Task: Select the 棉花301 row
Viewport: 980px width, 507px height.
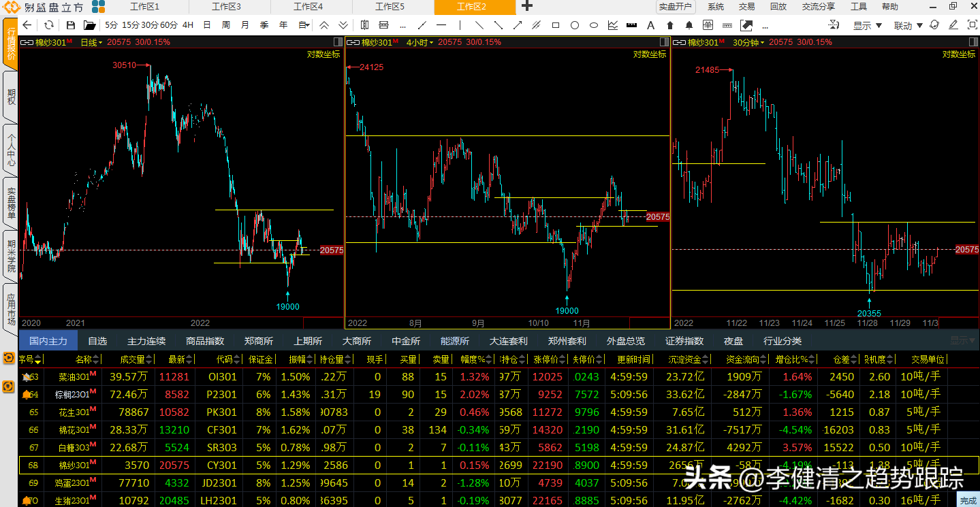Action: click(499, 429)
